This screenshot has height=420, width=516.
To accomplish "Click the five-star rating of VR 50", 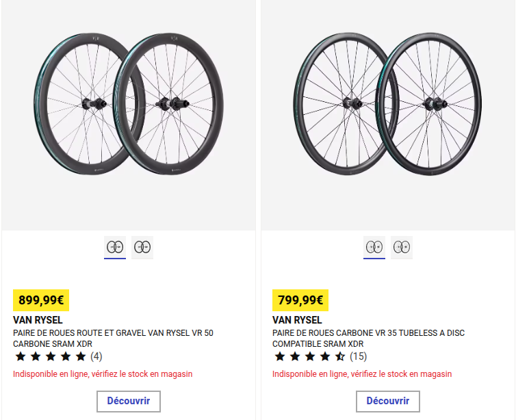I will point(51,356).
